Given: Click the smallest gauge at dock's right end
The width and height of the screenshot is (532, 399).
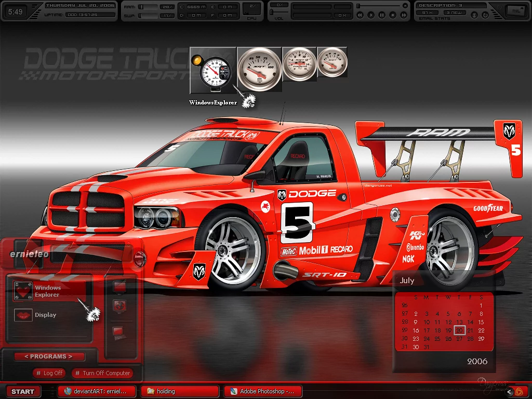Looking at the screenshot, I should point(332,62).
